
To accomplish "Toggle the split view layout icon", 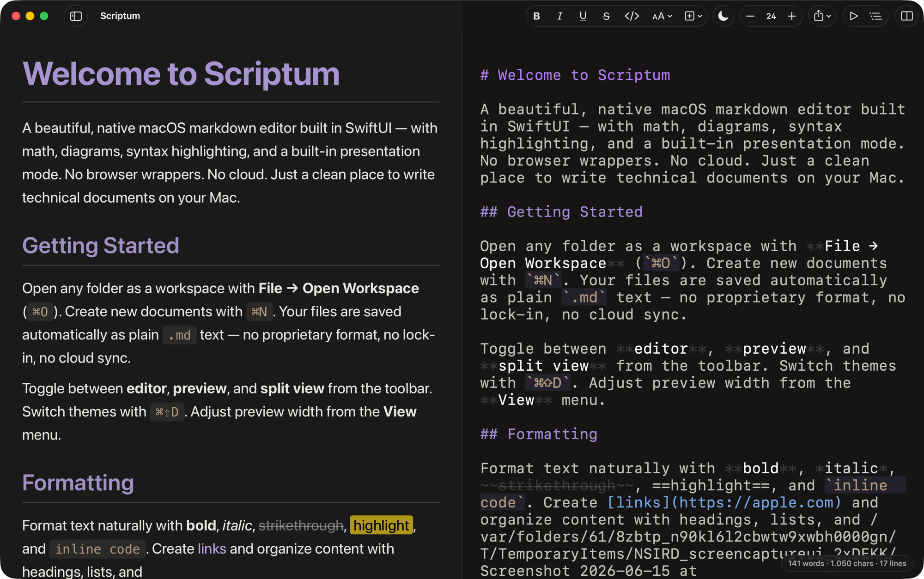I will coord(907,16).
